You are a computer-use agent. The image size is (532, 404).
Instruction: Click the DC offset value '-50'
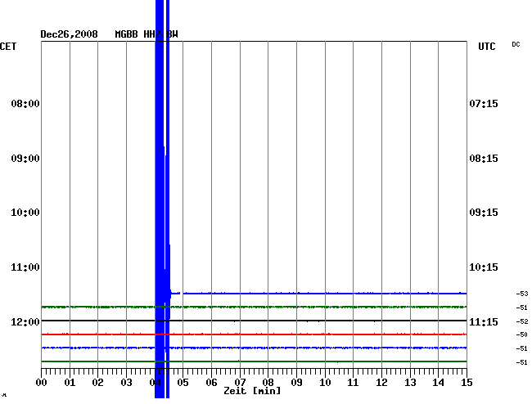522,334
